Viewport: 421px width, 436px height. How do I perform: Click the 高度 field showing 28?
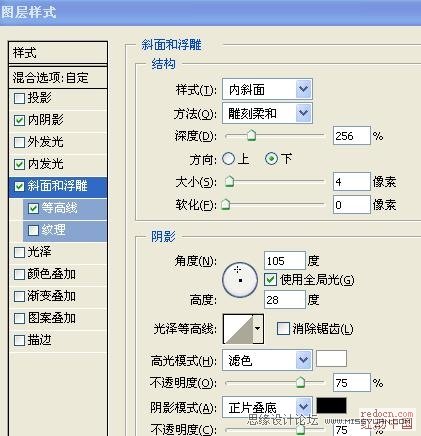285,299
